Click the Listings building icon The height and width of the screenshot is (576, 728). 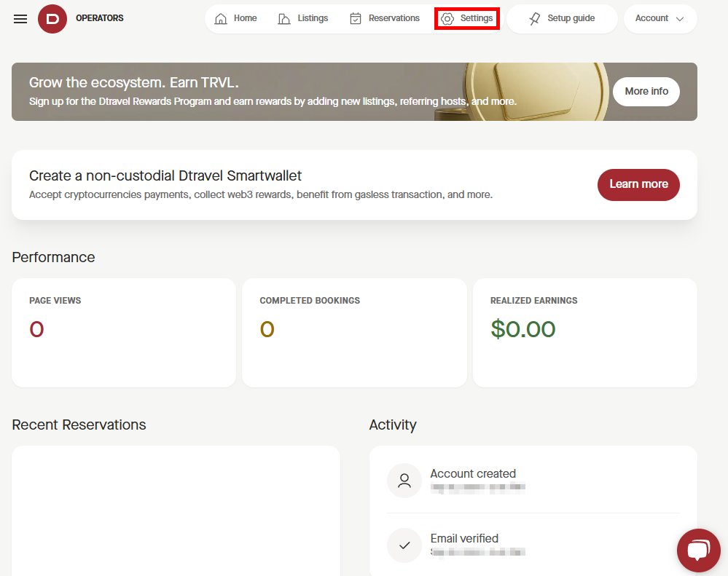point(284,18)
